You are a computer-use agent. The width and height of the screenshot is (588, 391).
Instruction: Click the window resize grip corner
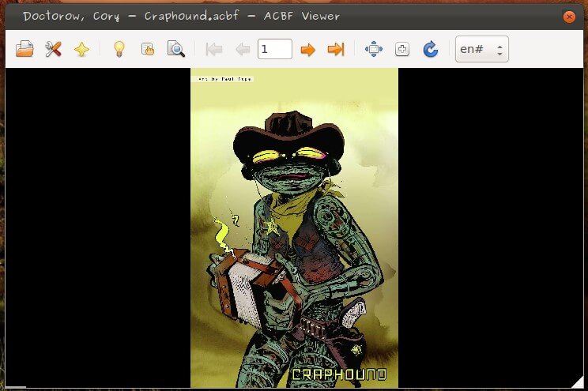(578, 382)
